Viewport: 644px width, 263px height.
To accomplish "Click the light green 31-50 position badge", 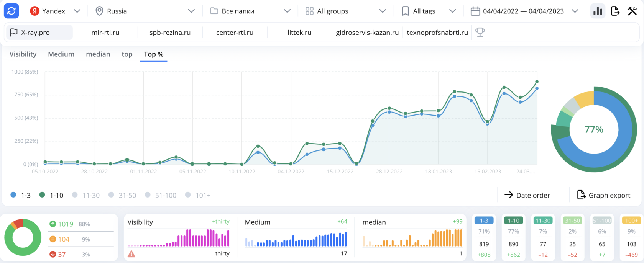I will pos(573,221).
